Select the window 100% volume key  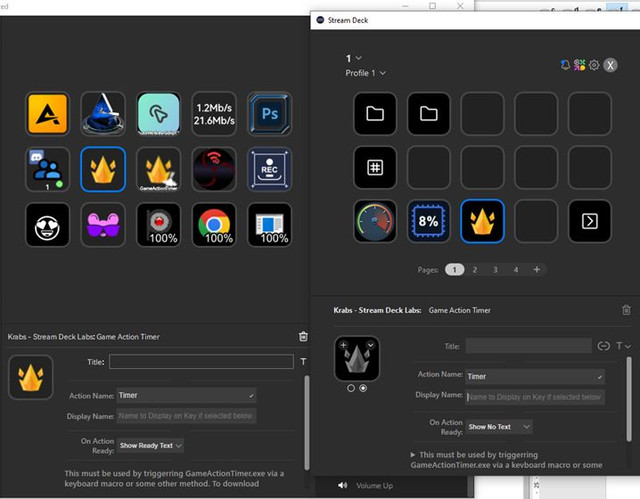(x=269, y=225)
